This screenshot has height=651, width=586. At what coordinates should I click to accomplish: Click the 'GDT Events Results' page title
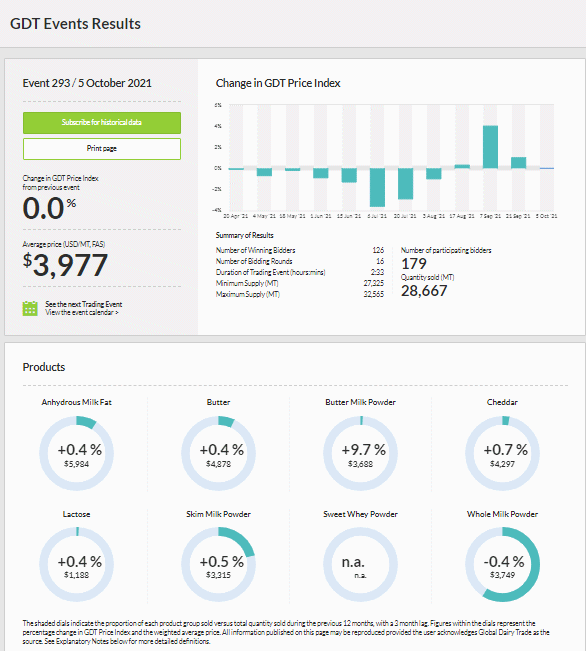tap(75, 24)
